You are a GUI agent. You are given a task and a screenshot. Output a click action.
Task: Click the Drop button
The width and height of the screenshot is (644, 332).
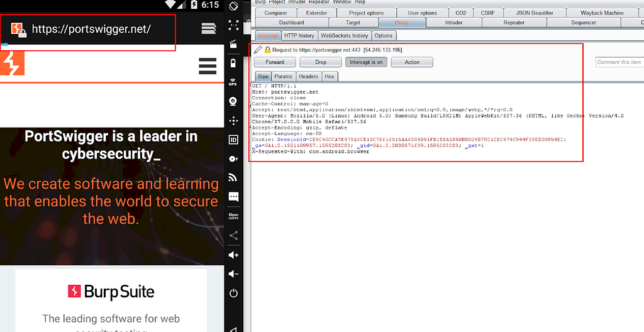coord(321,62)
